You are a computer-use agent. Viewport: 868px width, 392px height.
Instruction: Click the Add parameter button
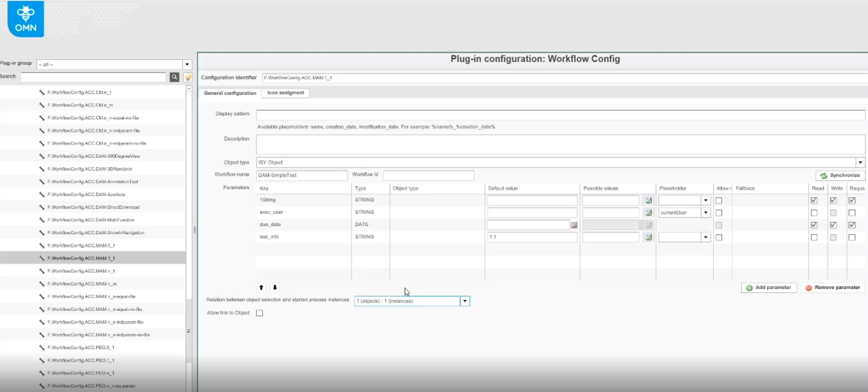[769, 288]
